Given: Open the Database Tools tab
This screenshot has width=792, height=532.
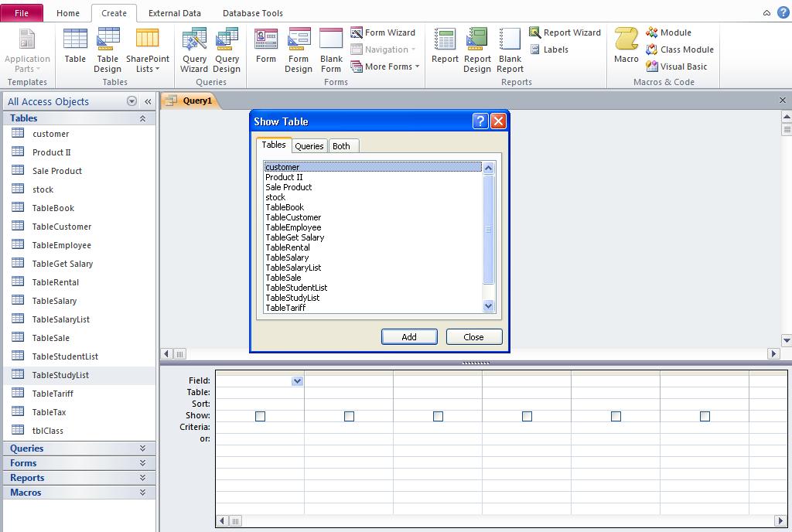Looking at the screenshot, I should pos(253,13).
